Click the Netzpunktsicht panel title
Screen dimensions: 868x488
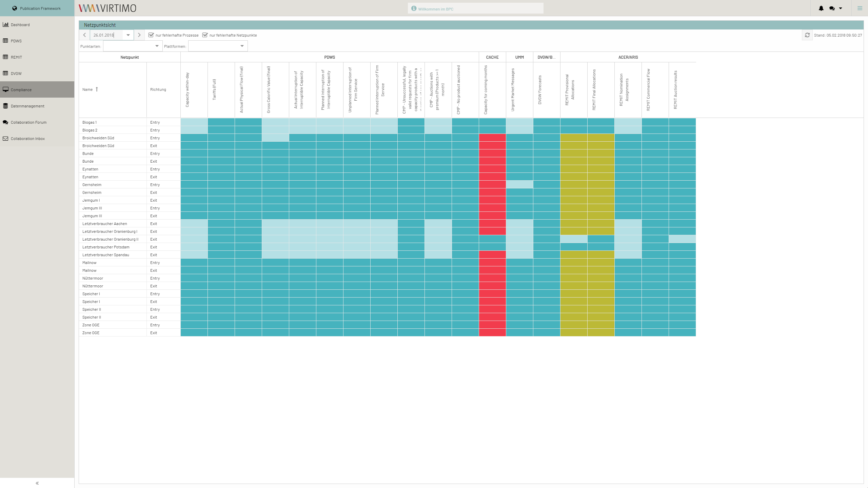tap(100, 25)
